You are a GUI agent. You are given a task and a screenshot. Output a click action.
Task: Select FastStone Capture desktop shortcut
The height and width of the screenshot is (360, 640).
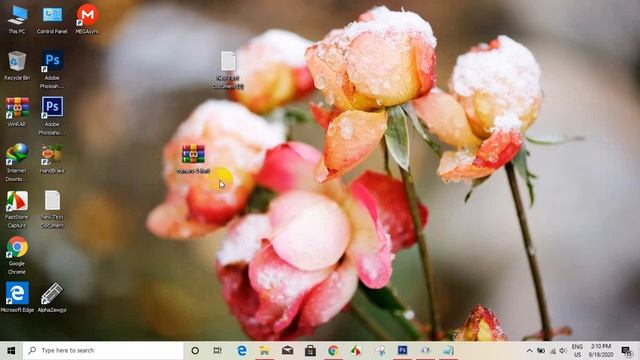pyautogui.click(x=17, y=209)
